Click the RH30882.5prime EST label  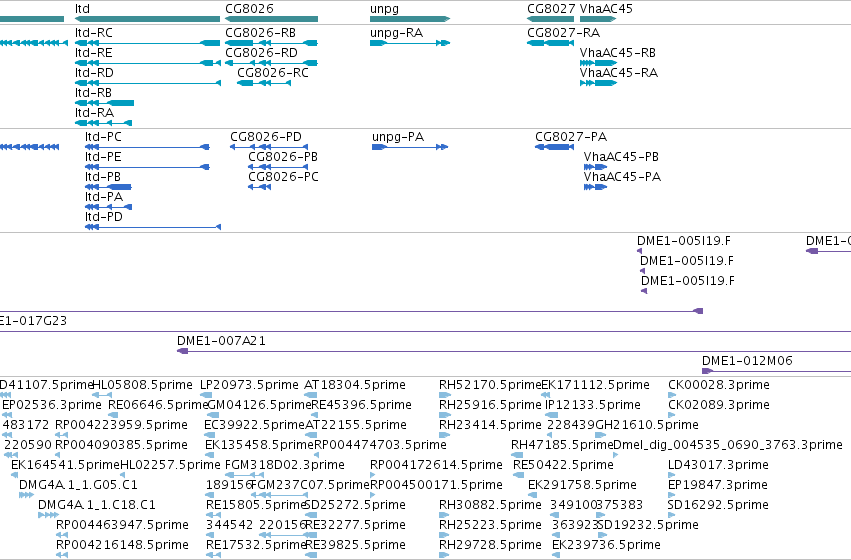click(490, 505)
